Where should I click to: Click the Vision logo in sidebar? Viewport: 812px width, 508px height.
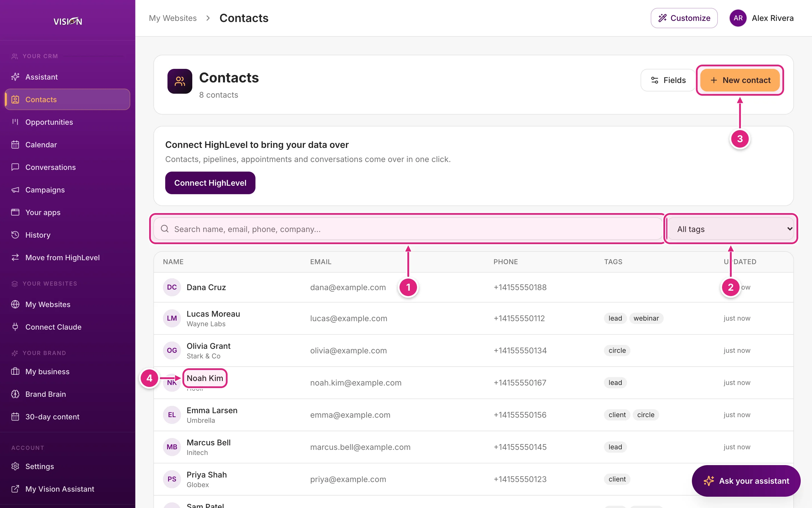67,21
